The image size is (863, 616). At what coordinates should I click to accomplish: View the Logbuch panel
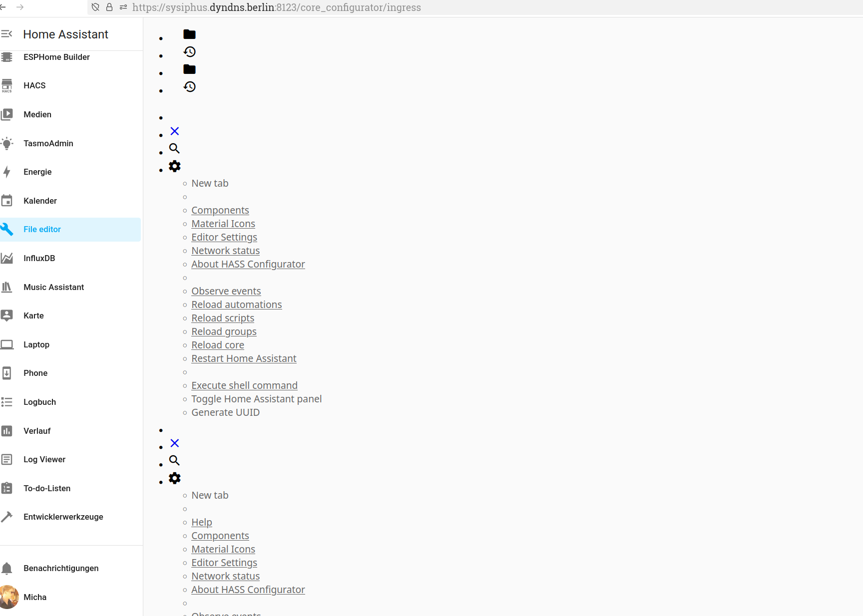[70, 402]
